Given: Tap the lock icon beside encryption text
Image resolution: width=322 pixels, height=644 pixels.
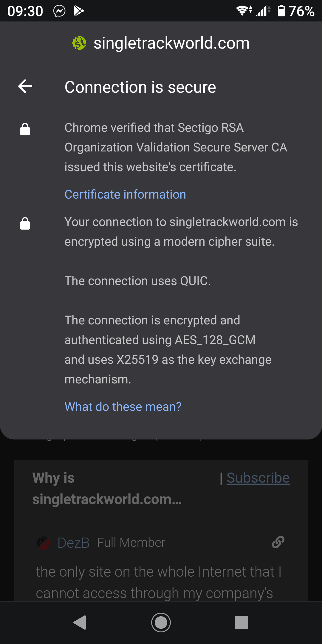Looking at the screenshot, I should click(25, 223).
